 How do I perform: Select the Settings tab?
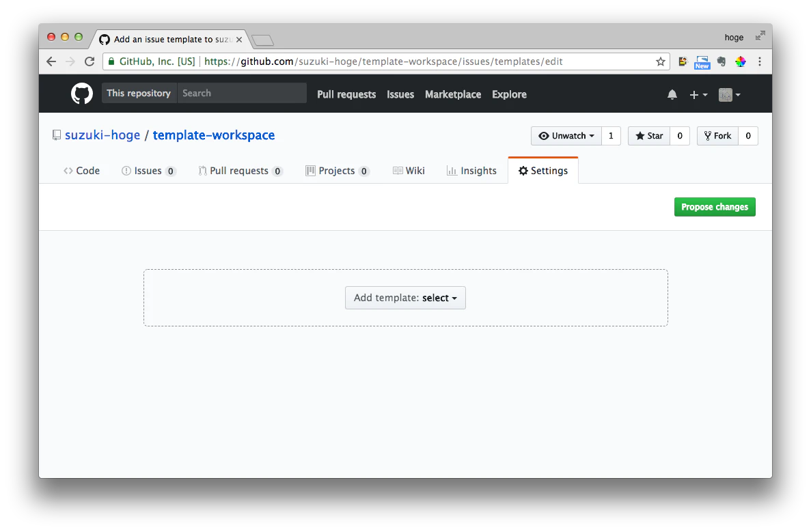[543, 171]
